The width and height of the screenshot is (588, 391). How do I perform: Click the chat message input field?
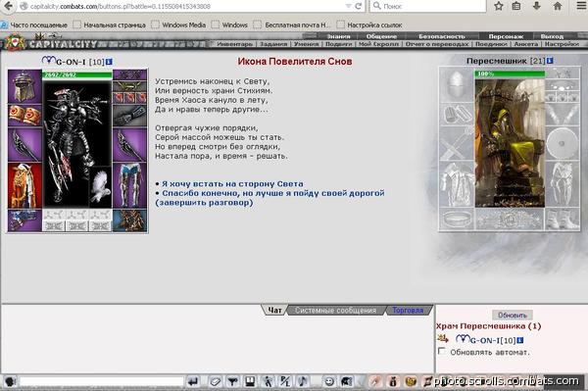click(101, 382)
